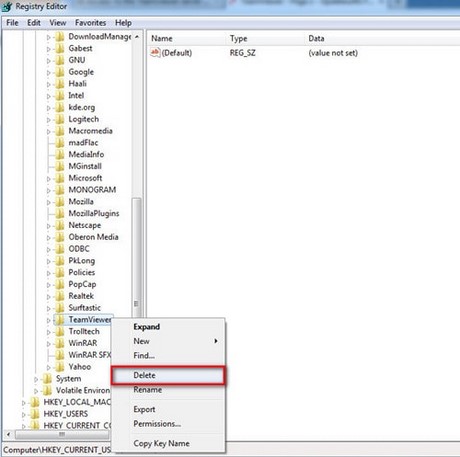Select the Volatile Environment key

point(82,390)
